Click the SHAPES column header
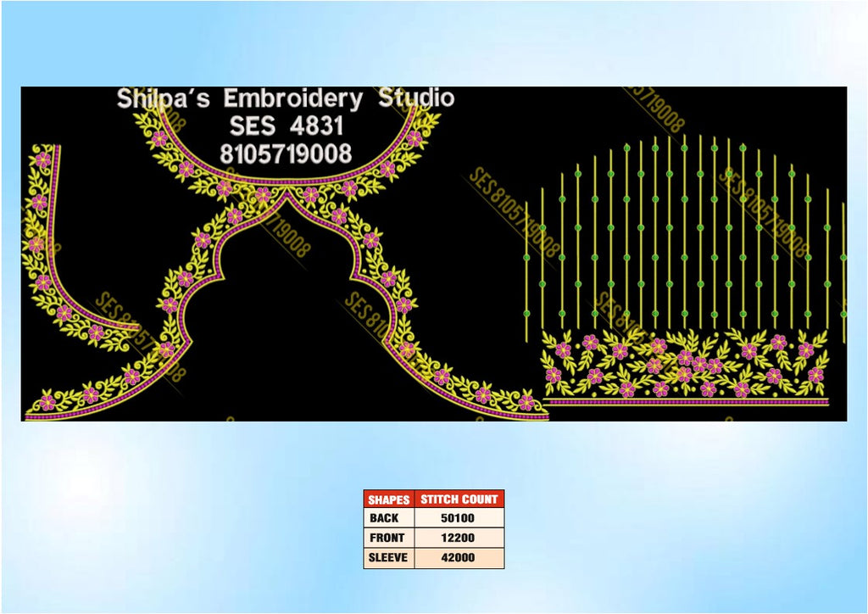868x614 pixels. (388, 500)
